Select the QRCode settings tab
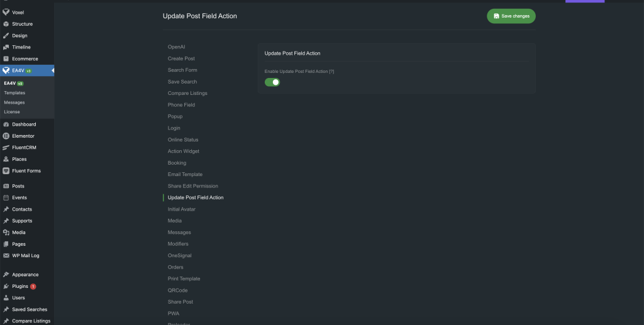Viewport: 644px width, 325px height. [177, 290]
